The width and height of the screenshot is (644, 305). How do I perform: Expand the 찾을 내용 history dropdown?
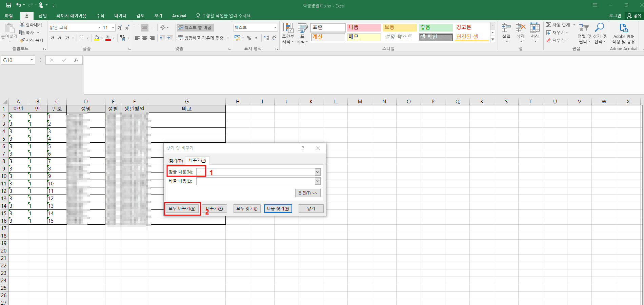coord(318,172)
